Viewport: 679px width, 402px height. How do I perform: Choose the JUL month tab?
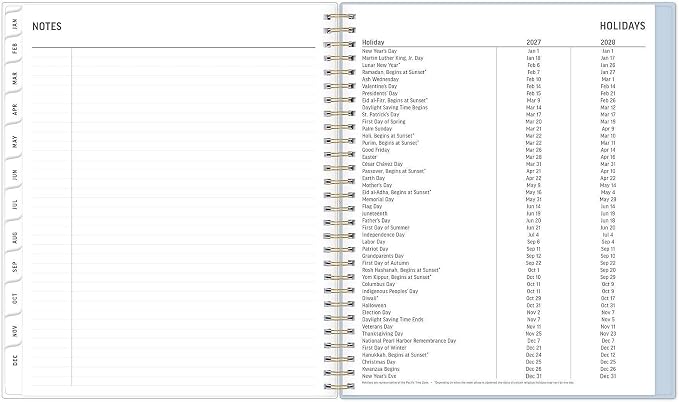pos(14,204)
